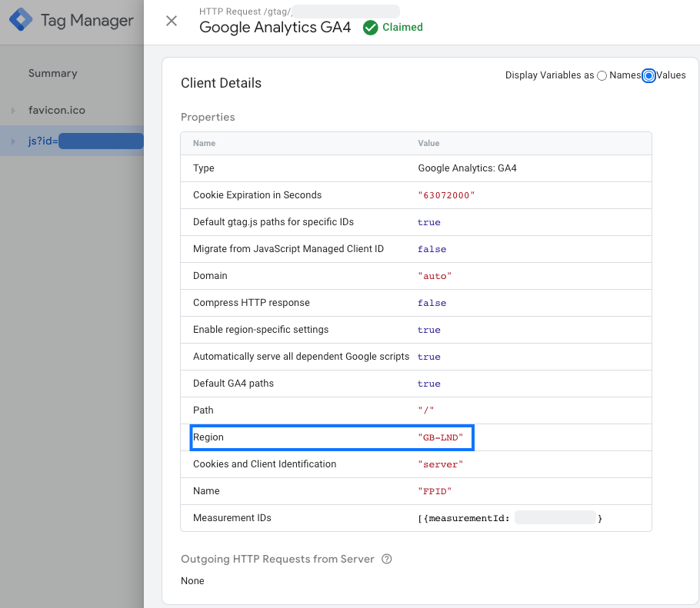Click the Name column header
The height and width of the screenshot is (608, 700).
coord(204,144)
